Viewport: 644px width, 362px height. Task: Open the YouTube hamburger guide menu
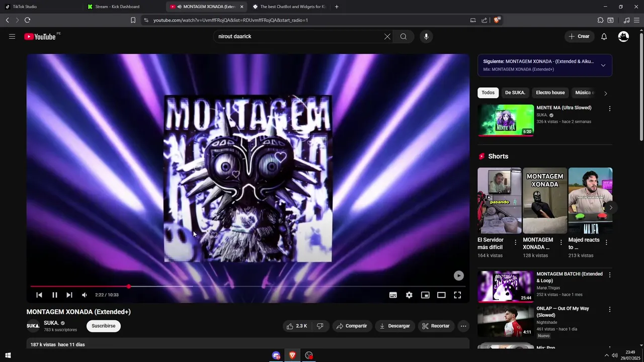pos(12,36)
